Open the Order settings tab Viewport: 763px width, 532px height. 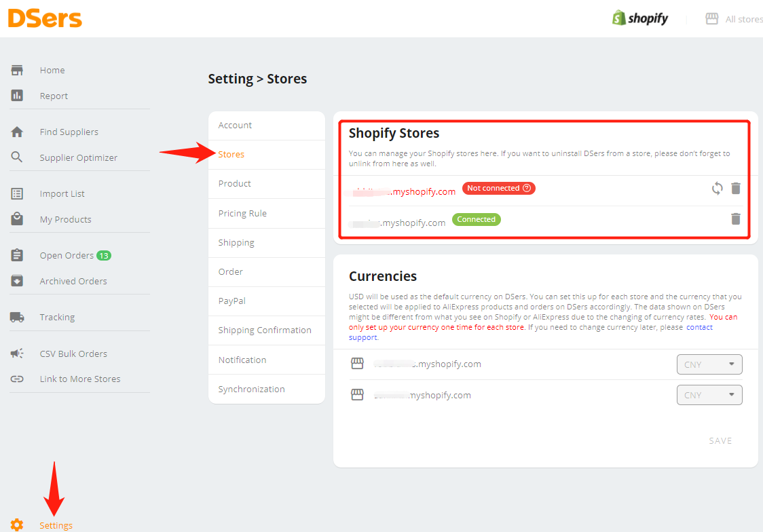point(267,272)
